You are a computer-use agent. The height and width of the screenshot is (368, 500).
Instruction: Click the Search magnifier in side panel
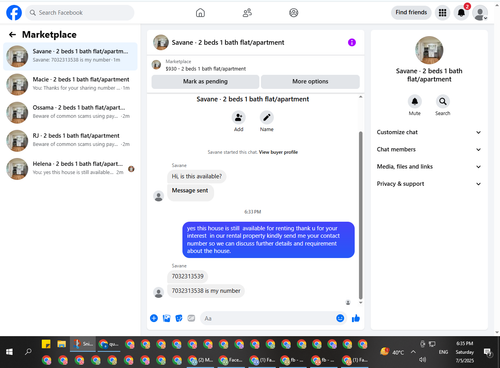coord(443,101)
